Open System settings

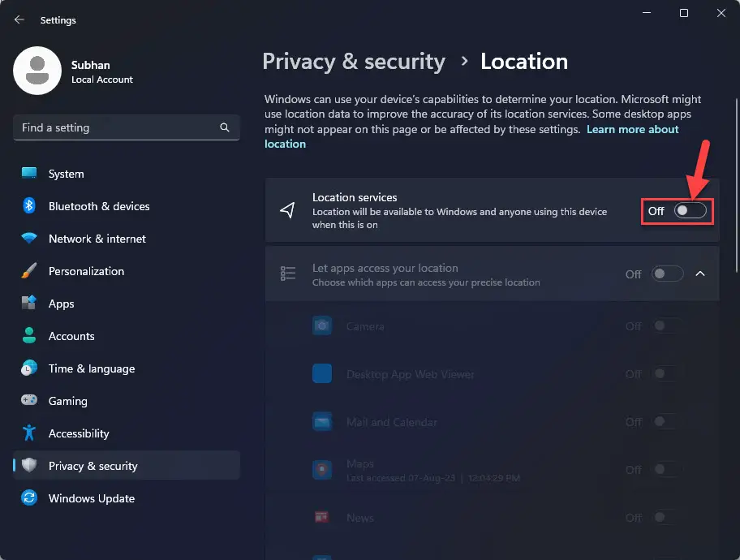pos(127,174)
